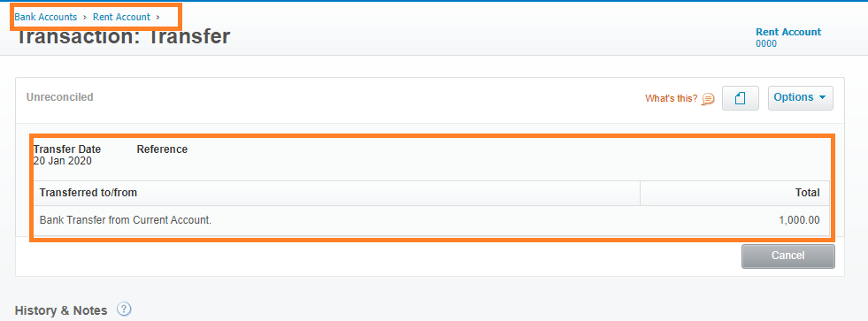
Task: Click the 20 Jan 2020 transfer date
Action: [63, 161]
